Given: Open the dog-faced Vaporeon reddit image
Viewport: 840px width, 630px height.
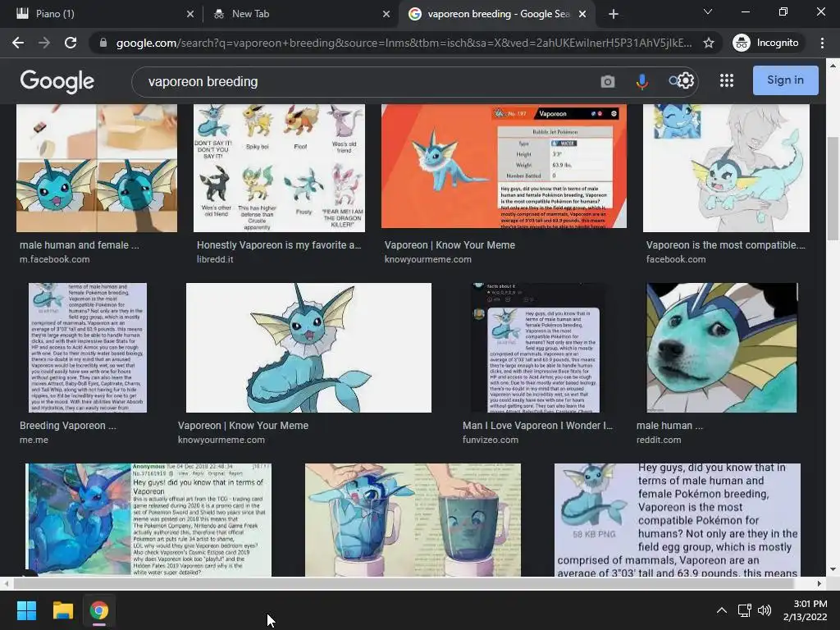Looking at the screenshot, I should point(722,348).
